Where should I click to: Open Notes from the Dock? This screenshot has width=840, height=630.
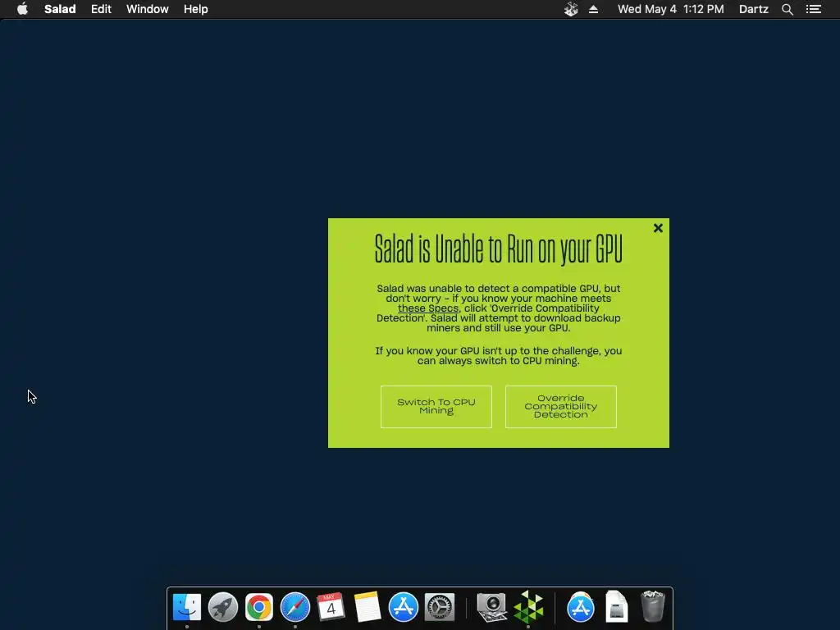coord(367,607)
